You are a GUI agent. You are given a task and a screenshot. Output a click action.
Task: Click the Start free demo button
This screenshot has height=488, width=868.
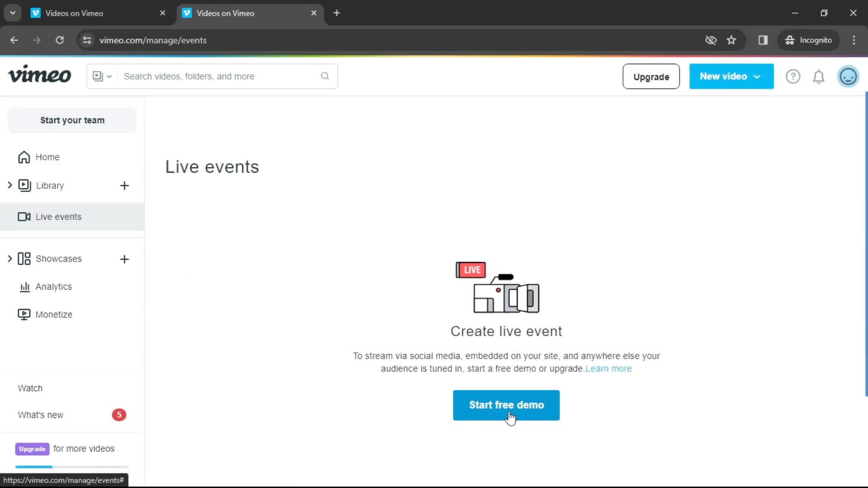[506, 404]
